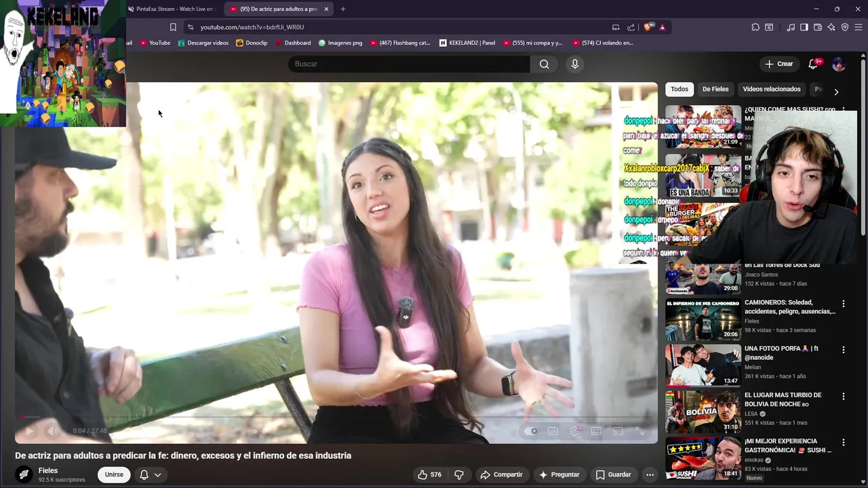This screenshot has height=488, width=868.
Task: Dislike the video with thumbs down
Action: coord(459,474)
